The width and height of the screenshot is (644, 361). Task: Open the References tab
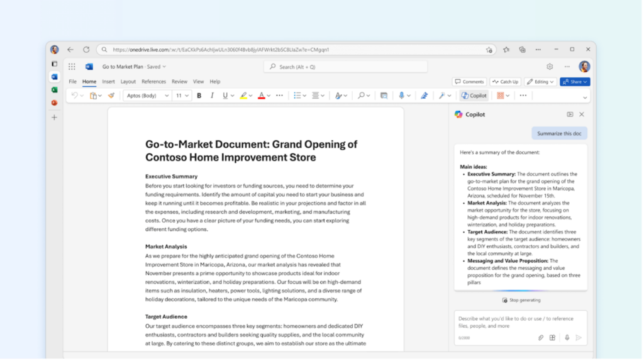pyautogui.click(x=153, y=82)
